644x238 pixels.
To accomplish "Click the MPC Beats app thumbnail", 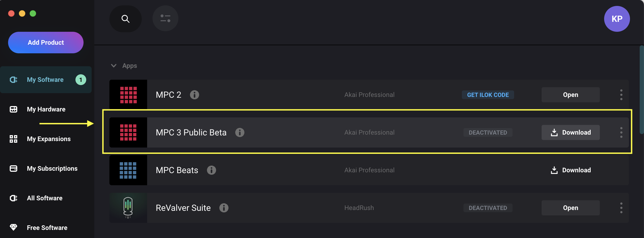I will (128, 170).
